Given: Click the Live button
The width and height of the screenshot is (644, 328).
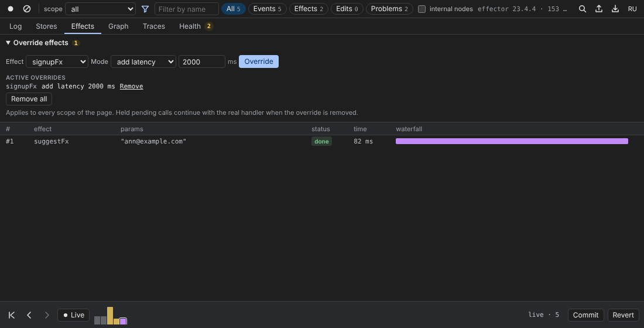Looking at the screenshot, I should (74, 315).
